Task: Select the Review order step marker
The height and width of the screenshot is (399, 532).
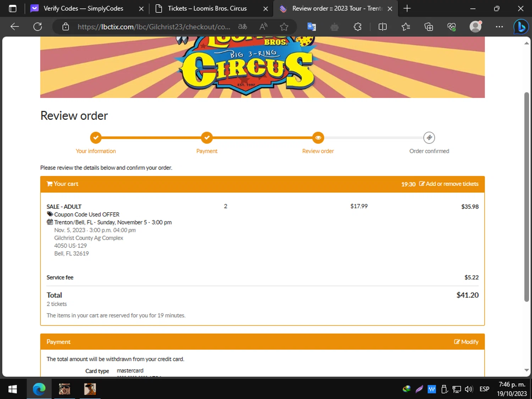Action: tap(318, 138)
